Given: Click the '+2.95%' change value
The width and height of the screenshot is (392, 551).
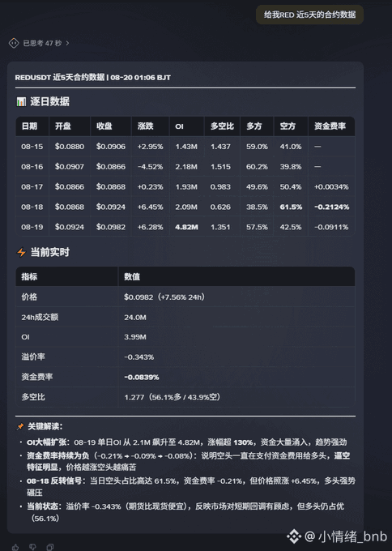Looking at the screenshot, I should (151, 147).
